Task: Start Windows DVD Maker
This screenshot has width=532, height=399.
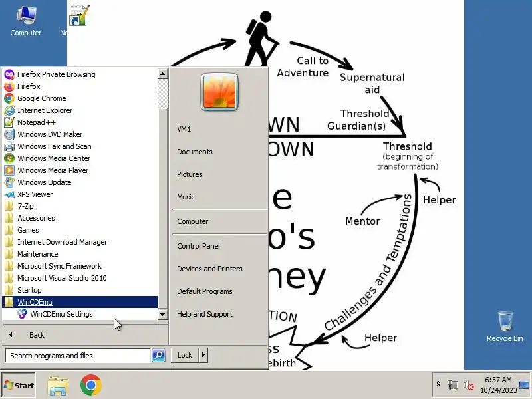Action: [x=80, y=134]
